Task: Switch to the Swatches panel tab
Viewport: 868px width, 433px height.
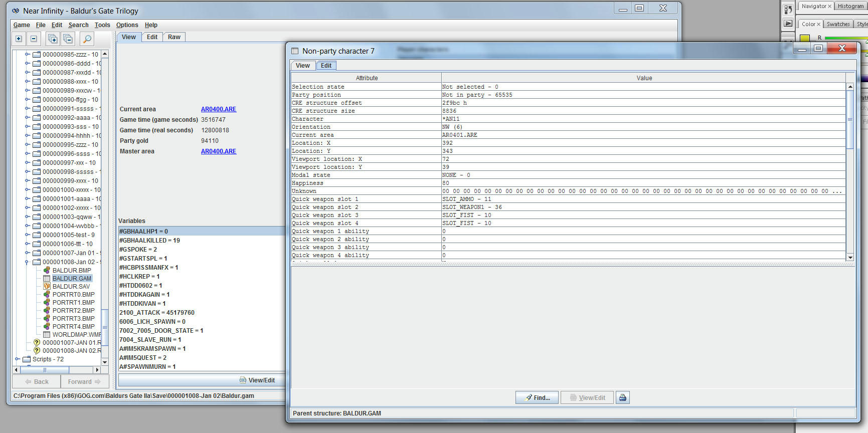Action: tap(838, 24)
